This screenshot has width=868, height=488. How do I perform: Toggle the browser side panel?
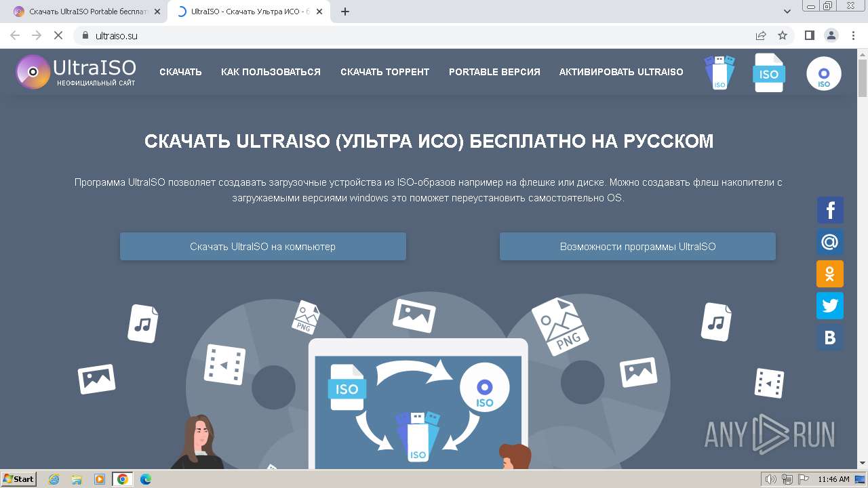(810, 35)
